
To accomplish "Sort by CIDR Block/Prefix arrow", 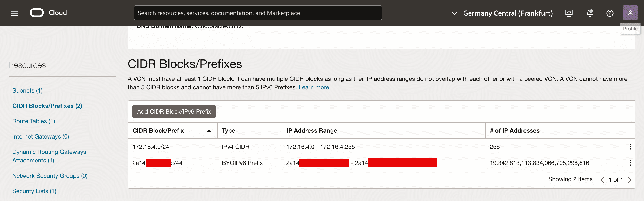I will click(x=209, y=131).
